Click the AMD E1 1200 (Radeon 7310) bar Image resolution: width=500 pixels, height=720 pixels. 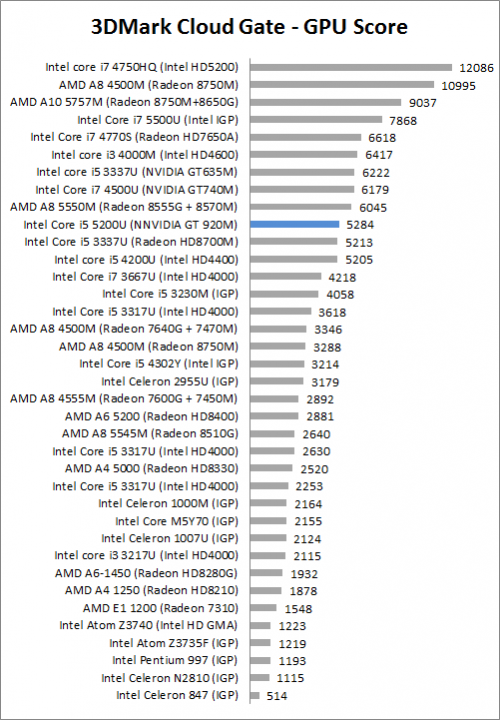point(264,608)
